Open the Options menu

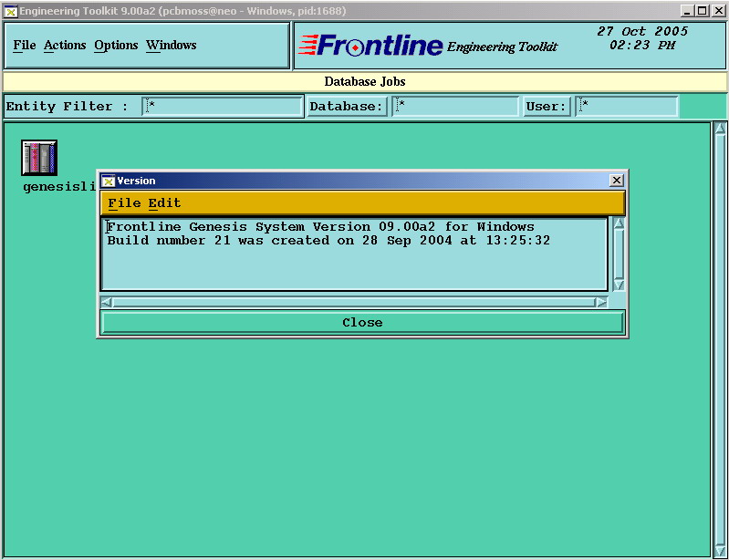116,46
